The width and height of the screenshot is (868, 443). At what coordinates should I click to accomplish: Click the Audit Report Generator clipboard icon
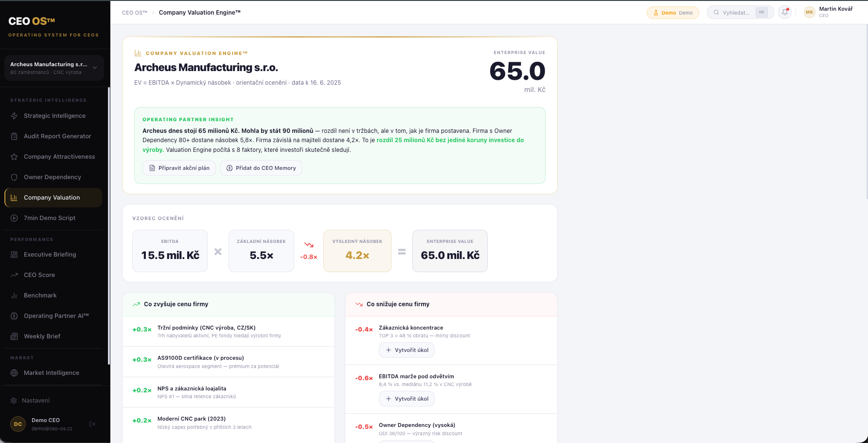pyautogui.click(x=14, y=136)
